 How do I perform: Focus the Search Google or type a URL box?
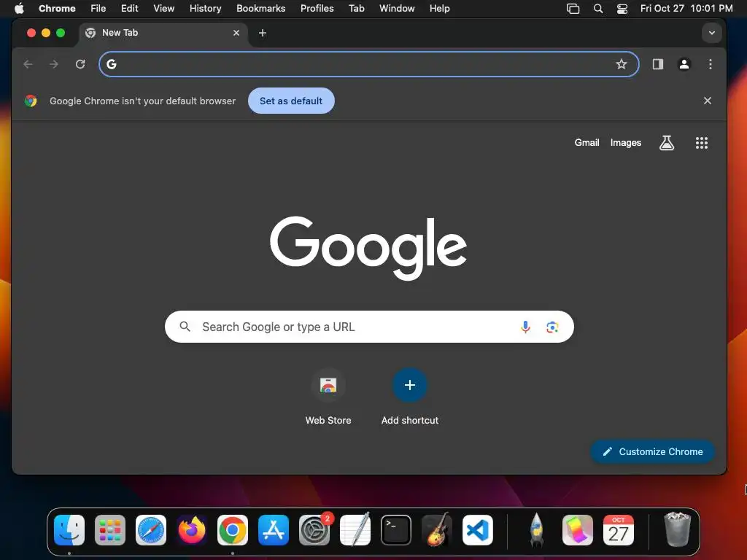click(369, 327)
